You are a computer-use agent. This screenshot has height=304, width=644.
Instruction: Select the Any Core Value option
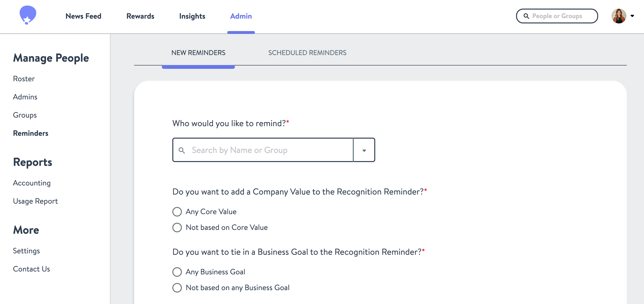[x=177, y=212]
